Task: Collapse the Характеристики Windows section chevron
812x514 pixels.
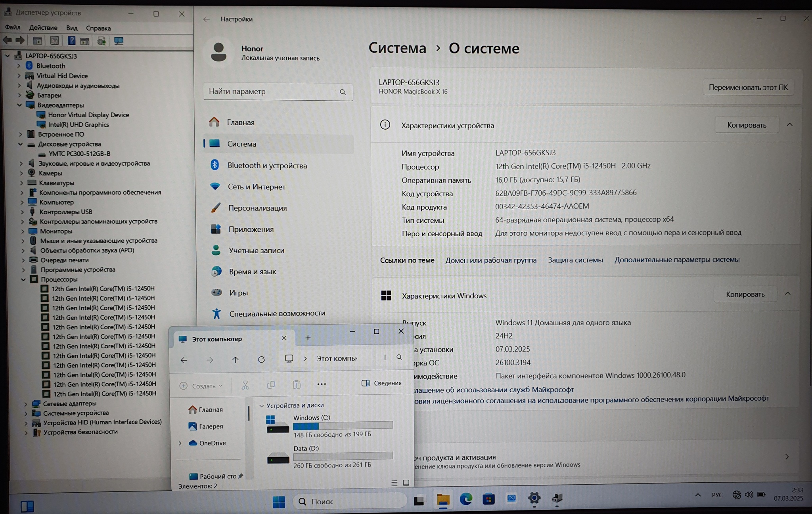Action: tap(787, 294)
